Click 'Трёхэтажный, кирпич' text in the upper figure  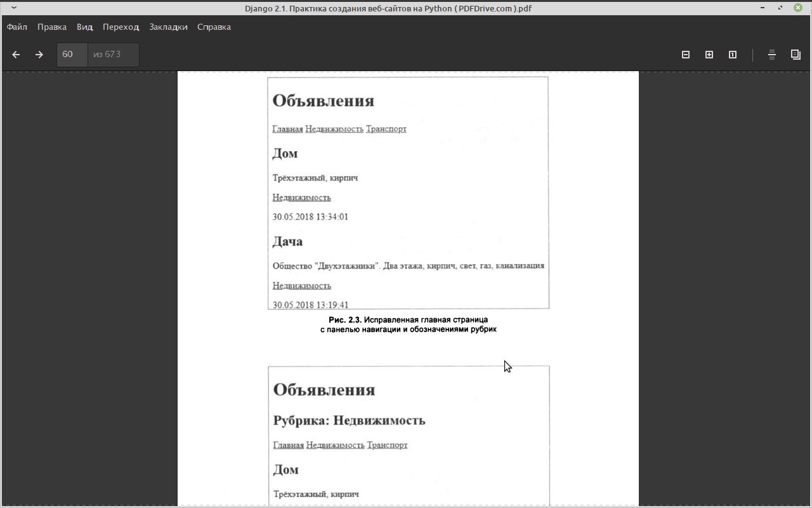pos(315,178)
